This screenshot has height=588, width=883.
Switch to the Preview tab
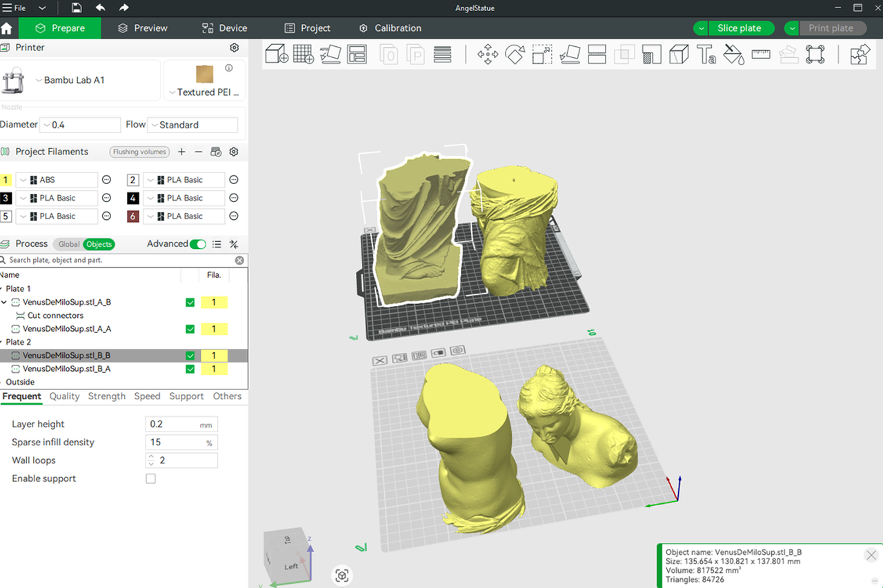coord(143,28)
